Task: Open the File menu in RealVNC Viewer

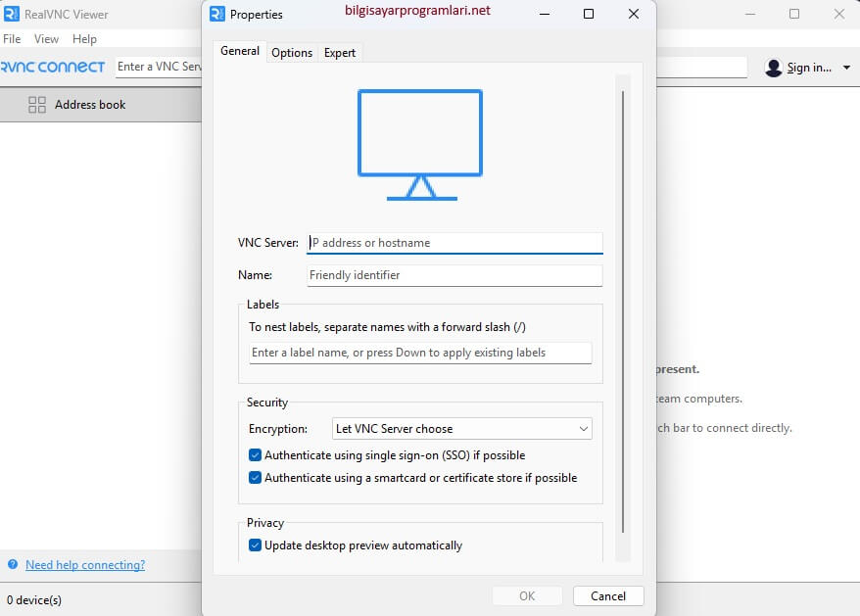Action: 12,39
